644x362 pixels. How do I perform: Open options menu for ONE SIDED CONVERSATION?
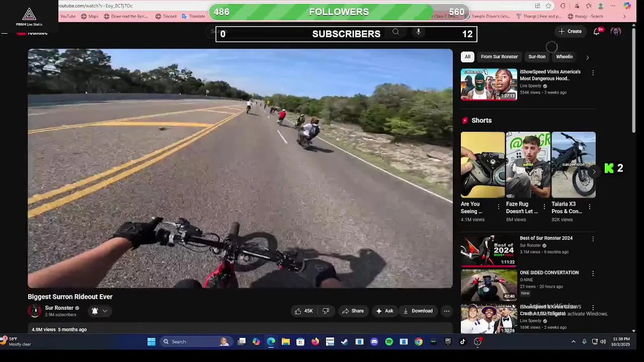(x=593, y=274)
